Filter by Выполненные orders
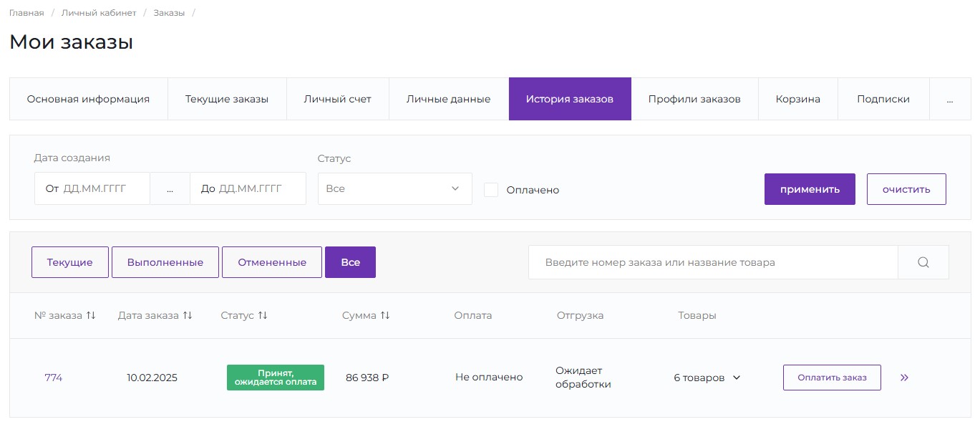 pyautogui.click(x=165, y=262)
